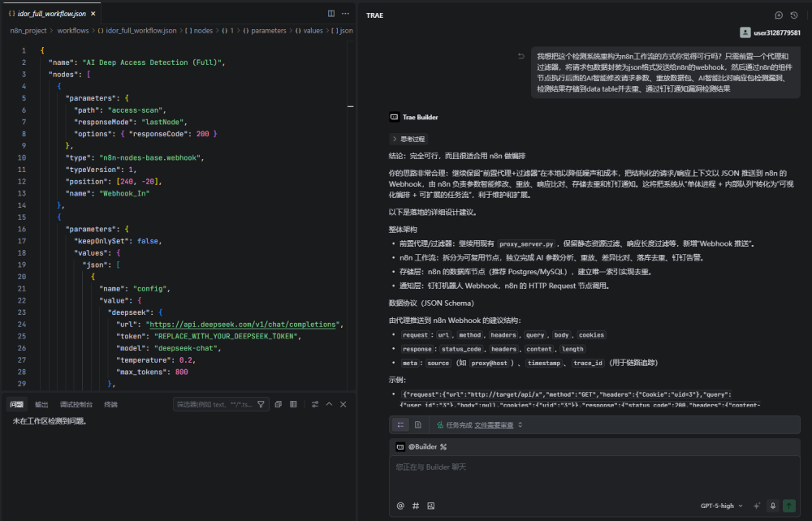Image resolution: width=812 pixels, height=521 pixels.
Task: Open the GPT-5-high model dropdown
Action: (721, 506)
